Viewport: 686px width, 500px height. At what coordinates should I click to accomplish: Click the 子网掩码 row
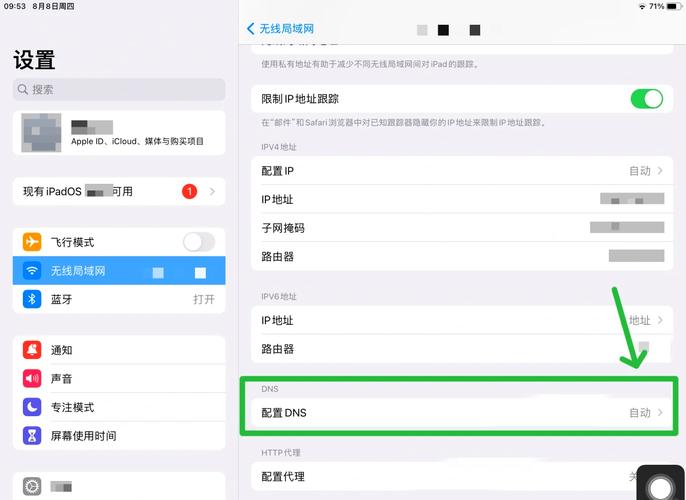tap(462, 228)
